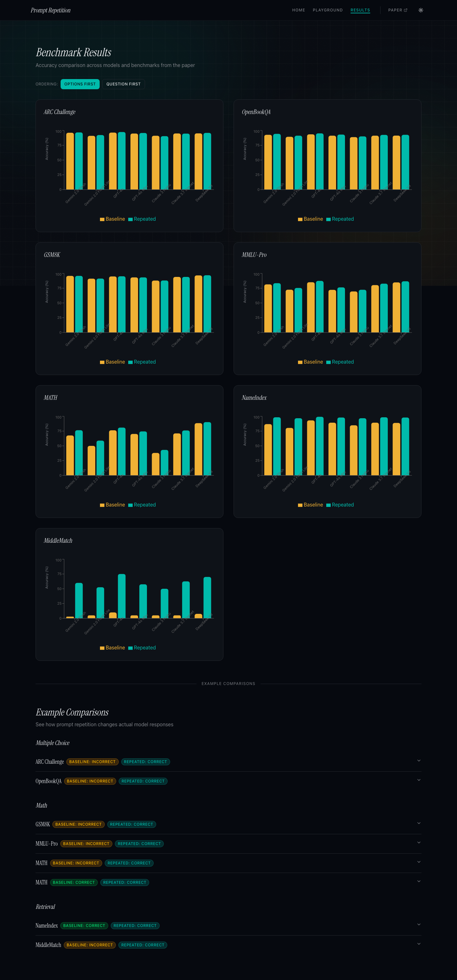Toggle Repeated legend in the MATH chart
The image size is (457, 980).
click(x=142, y=505)
